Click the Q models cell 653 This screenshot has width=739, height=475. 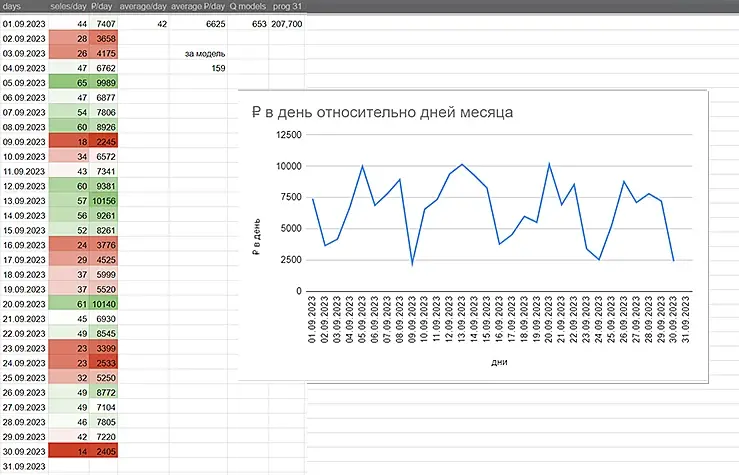(248, 24)
